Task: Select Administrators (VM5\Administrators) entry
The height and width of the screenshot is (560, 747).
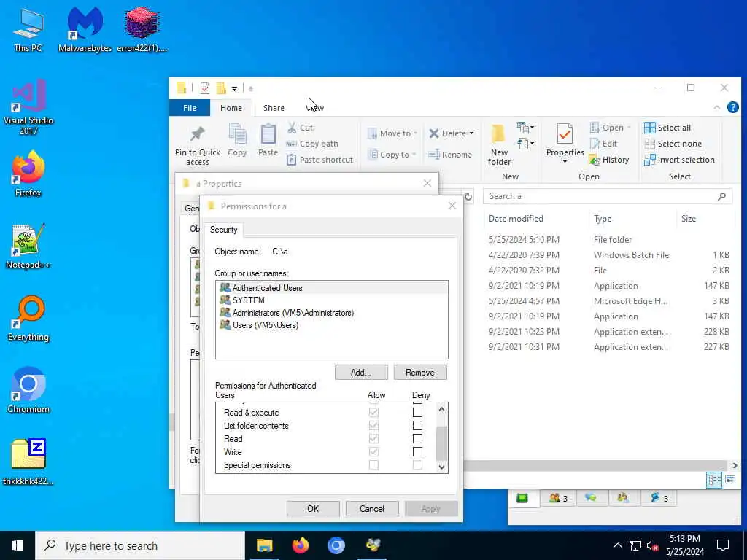Action: pyautogui.click(x=332, y=313)
